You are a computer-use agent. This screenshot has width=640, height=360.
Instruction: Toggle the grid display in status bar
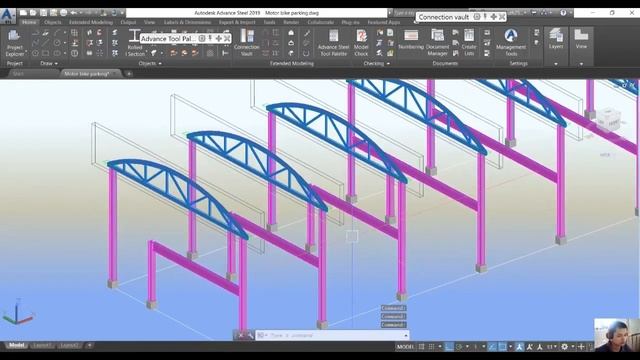coord(421,347)
